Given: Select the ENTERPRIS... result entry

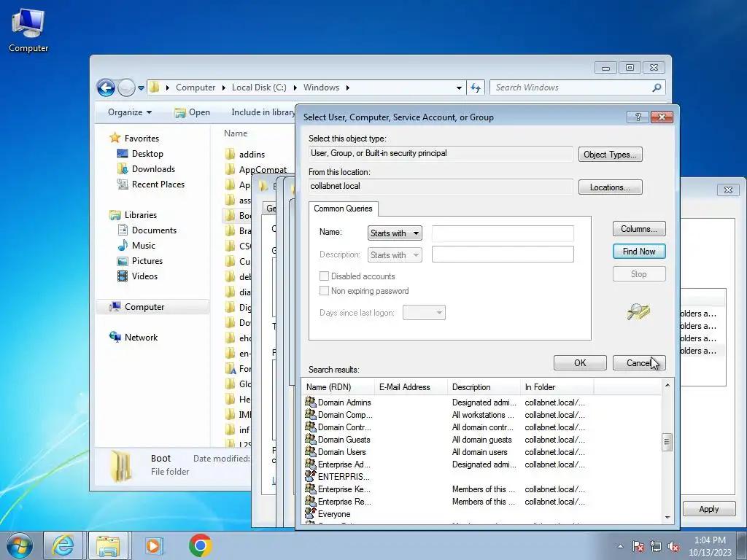Looking at the screenshot, I should tap(344, 477).
